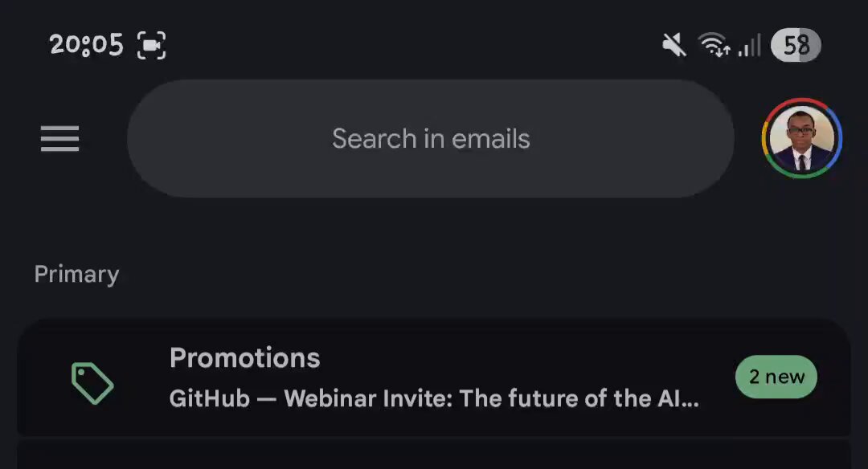Tap the partially visible card below Promotions
868x469 pixels.
coord(434,455)
